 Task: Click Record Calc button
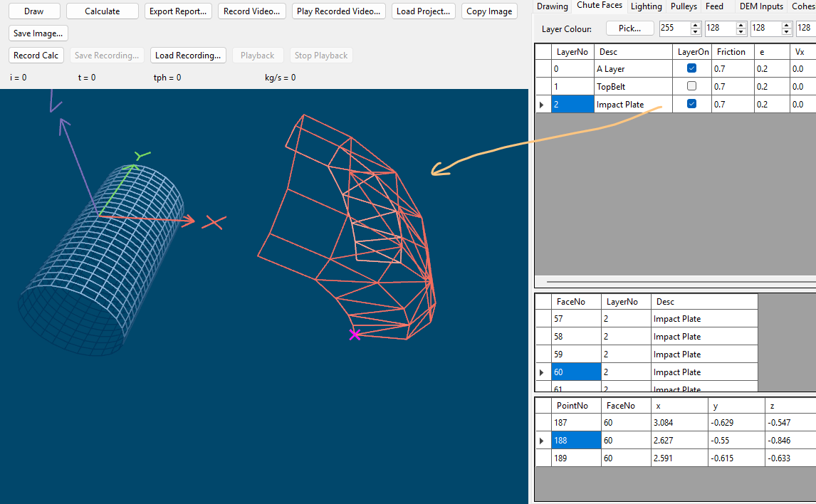(36, 55)
